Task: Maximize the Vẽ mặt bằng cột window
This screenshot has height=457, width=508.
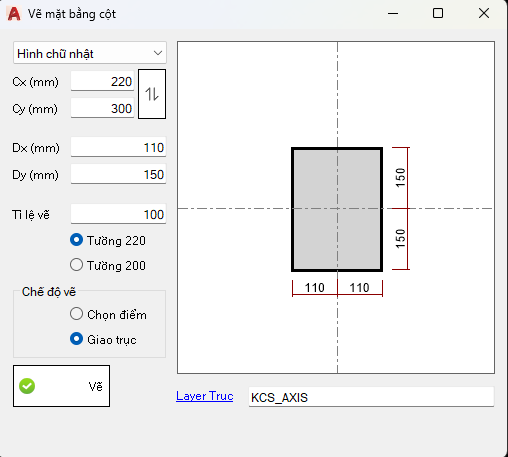Action: click(438, 13)
